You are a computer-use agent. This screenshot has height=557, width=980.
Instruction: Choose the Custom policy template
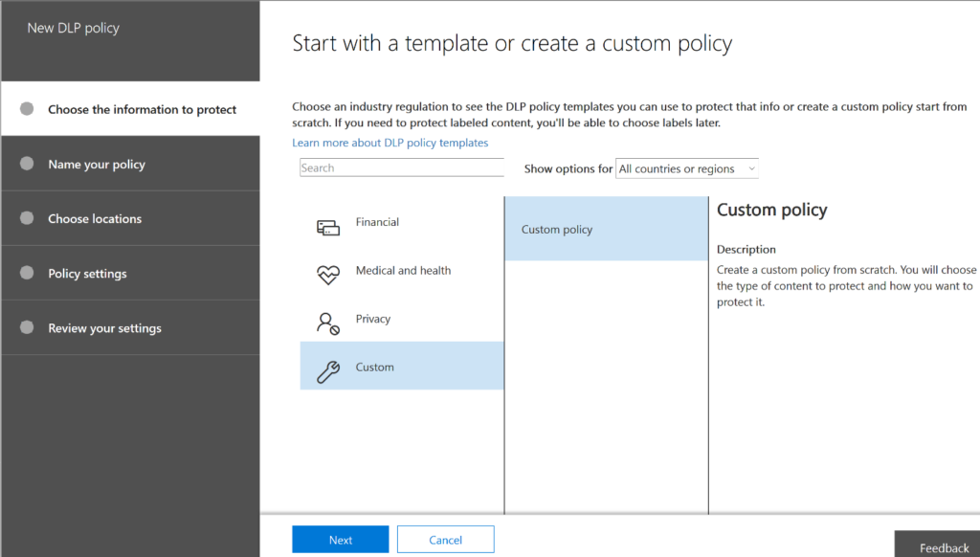[x=606, y=229]
